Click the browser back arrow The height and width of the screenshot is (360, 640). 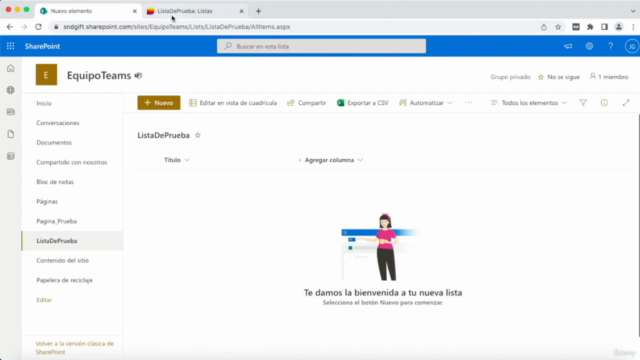[10, 27]
